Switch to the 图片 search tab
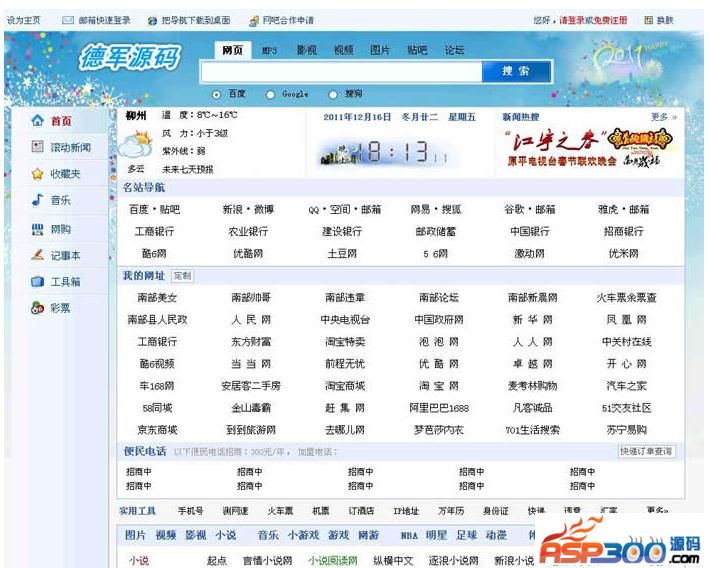The width and height of the screenshot is (710, 568). click(x=380, y=50)
